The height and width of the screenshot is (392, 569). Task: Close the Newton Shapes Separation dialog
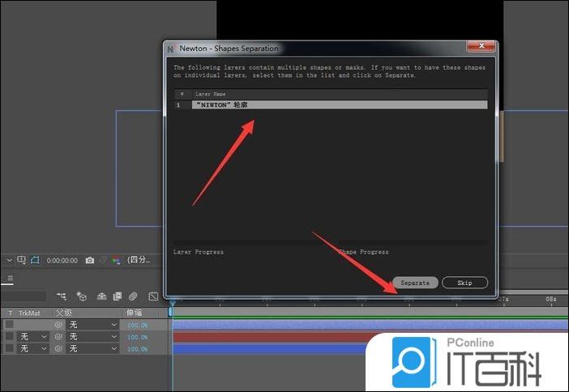click(x=481, y=45)
